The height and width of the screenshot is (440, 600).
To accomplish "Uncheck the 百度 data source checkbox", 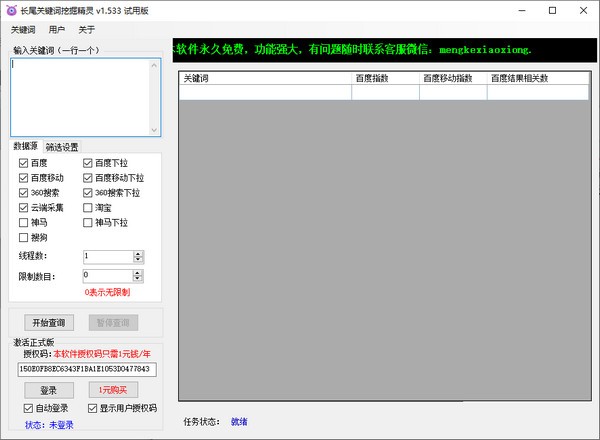I will point(24,163).
